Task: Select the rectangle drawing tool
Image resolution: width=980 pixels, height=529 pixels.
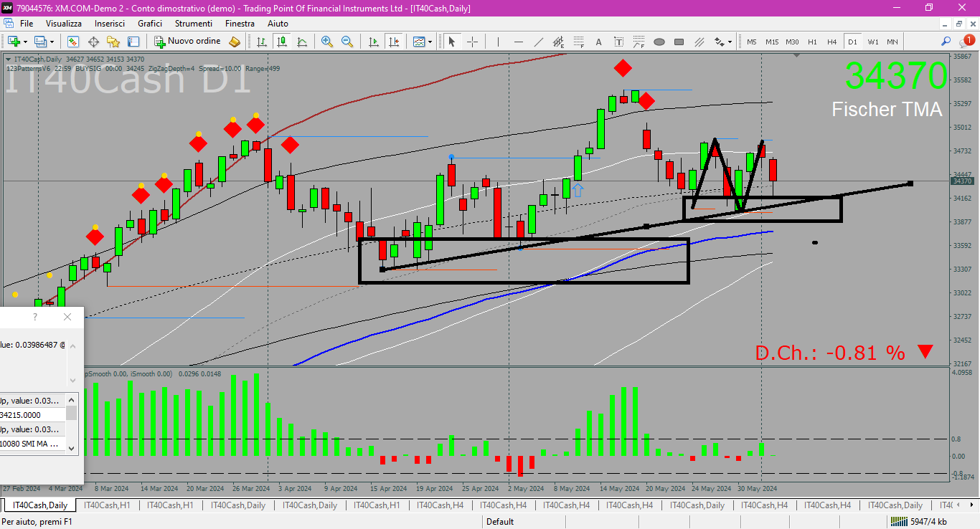Action: pyautogui.click(x=679, y=42)
